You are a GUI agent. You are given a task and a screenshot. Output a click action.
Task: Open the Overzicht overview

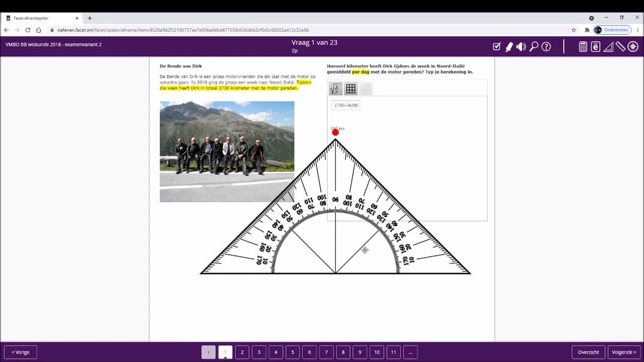(x=588, y=352)
